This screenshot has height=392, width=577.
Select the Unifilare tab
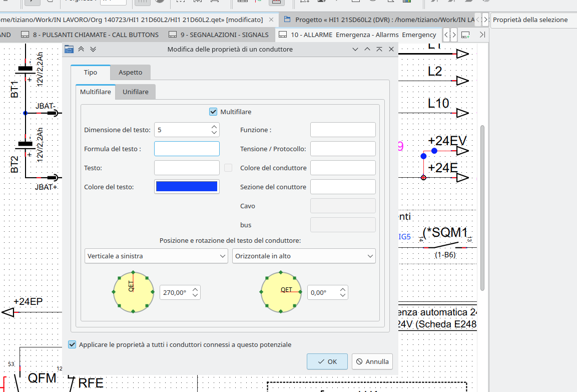[135, 92]
